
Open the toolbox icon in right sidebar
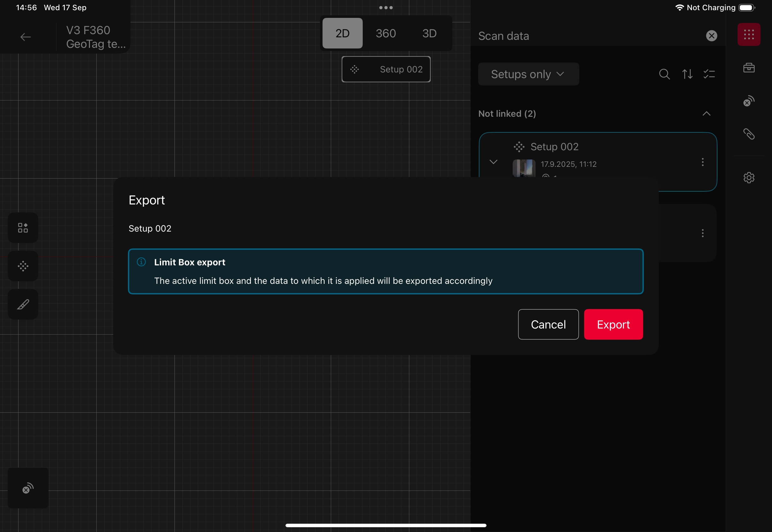pos(748,68)
